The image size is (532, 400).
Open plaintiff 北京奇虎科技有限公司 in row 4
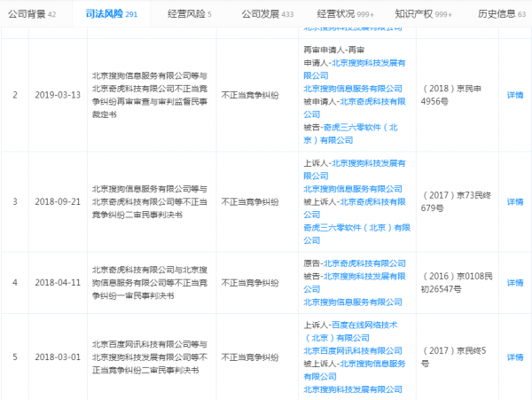(364, 263)
